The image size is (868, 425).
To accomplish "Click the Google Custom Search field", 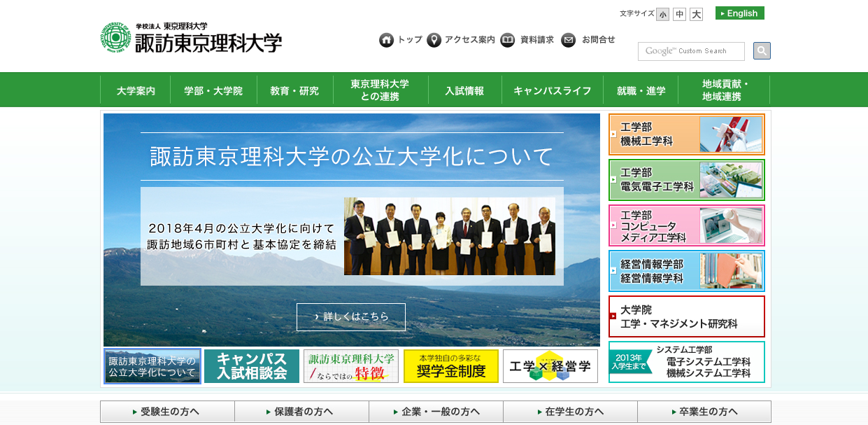I will (x=691, y=51).
